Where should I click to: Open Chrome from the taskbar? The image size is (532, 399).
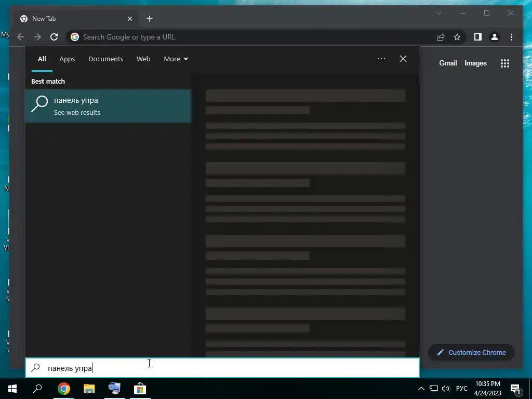click(64, 389)
